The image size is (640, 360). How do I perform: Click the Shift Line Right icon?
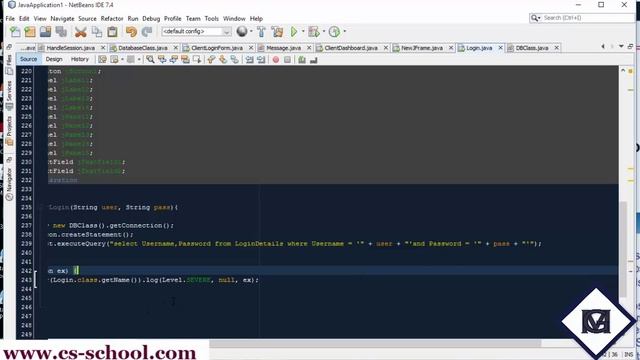pos(261,60)
